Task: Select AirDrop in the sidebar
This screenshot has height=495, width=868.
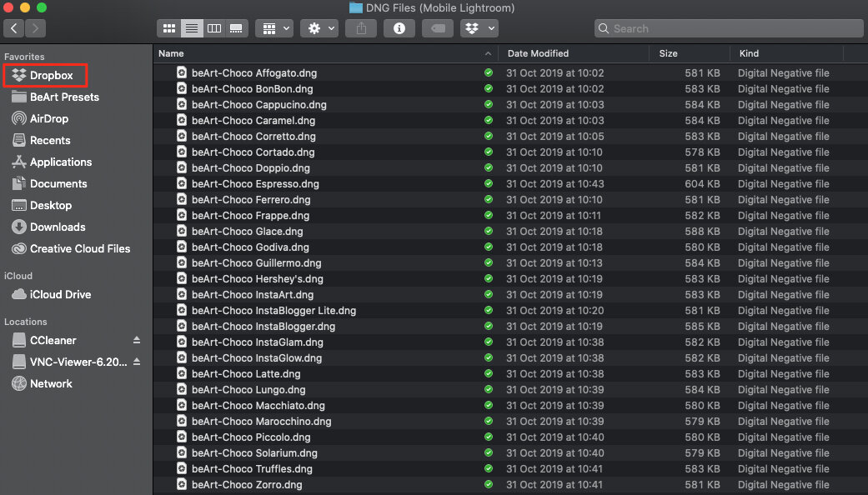Action: click(40, 118)
